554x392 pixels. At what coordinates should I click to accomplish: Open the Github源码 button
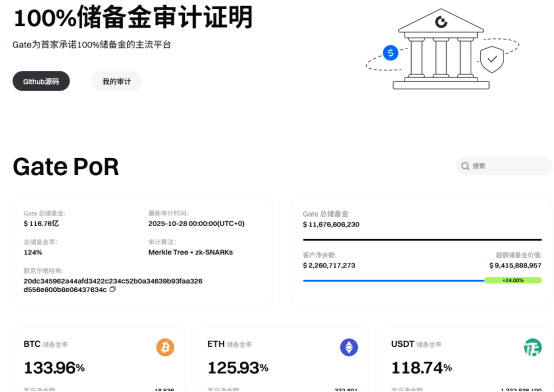click(x=41, y=81)
